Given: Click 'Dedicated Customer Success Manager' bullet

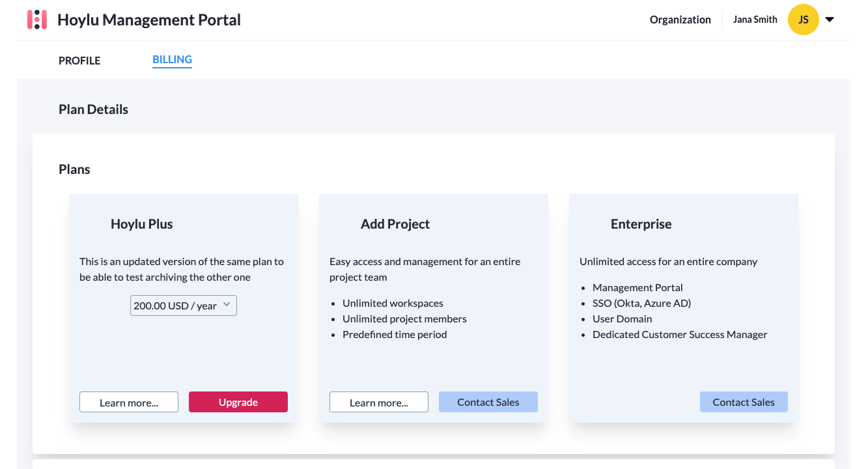Looking at the screenshot, I should 680,334.
